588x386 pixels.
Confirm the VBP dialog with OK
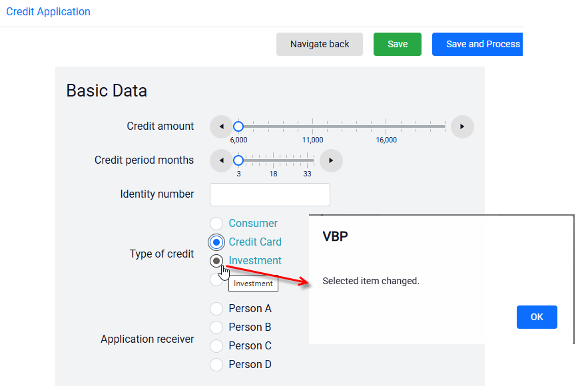click(x=537, y=317)
